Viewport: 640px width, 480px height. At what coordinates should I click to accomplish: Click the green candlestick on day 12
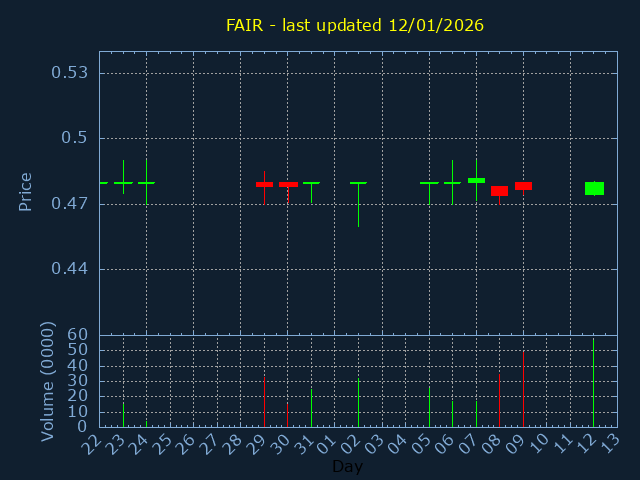594,188
